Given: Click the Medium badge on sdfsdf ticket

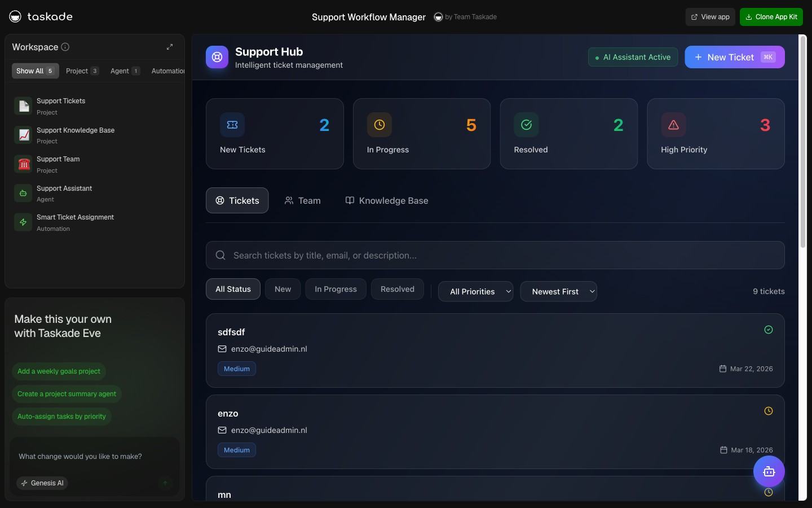Looking at the screenshot, I should coord(237,369).
